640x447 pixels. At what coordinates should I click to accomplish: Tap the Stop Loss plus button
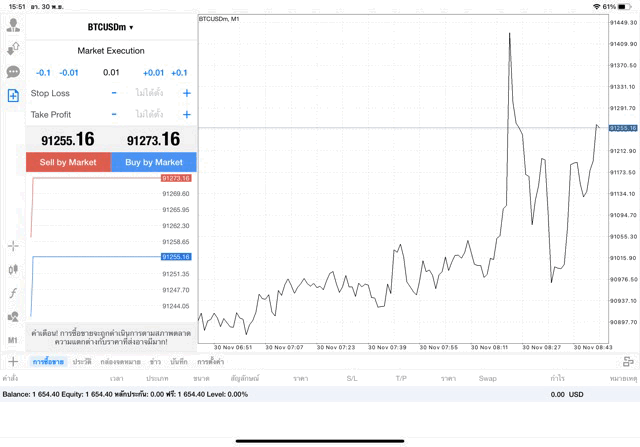pyautogui.click(x=187, y=93)
